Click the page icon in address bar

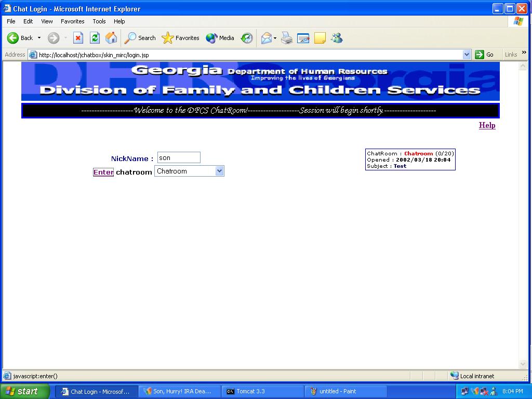click(x=33, y=55)
